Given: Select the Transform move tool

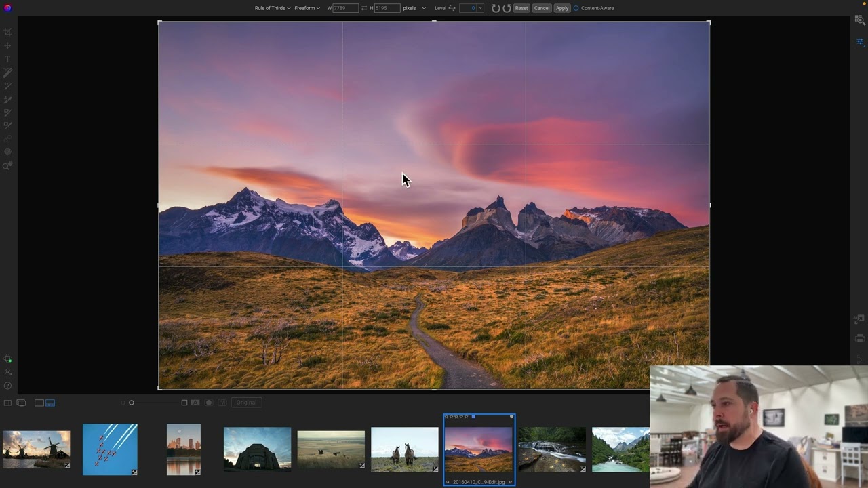Looking at the screenshot, I should coord(7,45).
